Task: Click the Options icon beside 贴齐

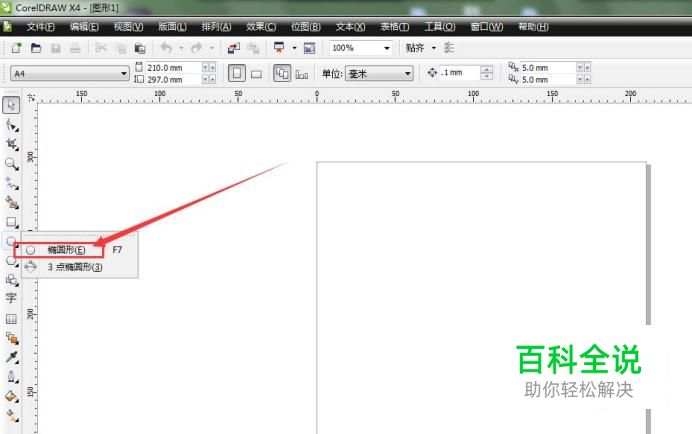Action: point(448,48)
